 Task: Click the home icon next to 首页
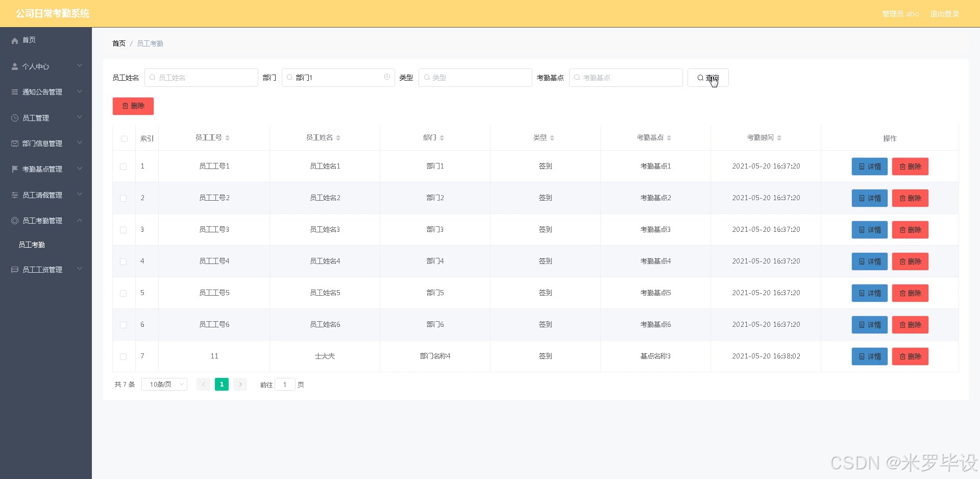[x=15, y=40]
